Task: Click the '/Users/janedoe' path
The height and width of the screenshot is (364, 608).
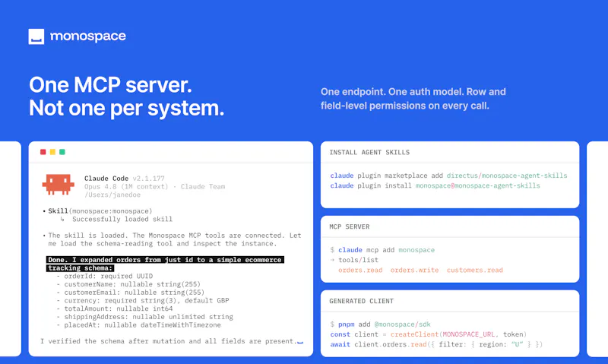Action: coord(112,195)
